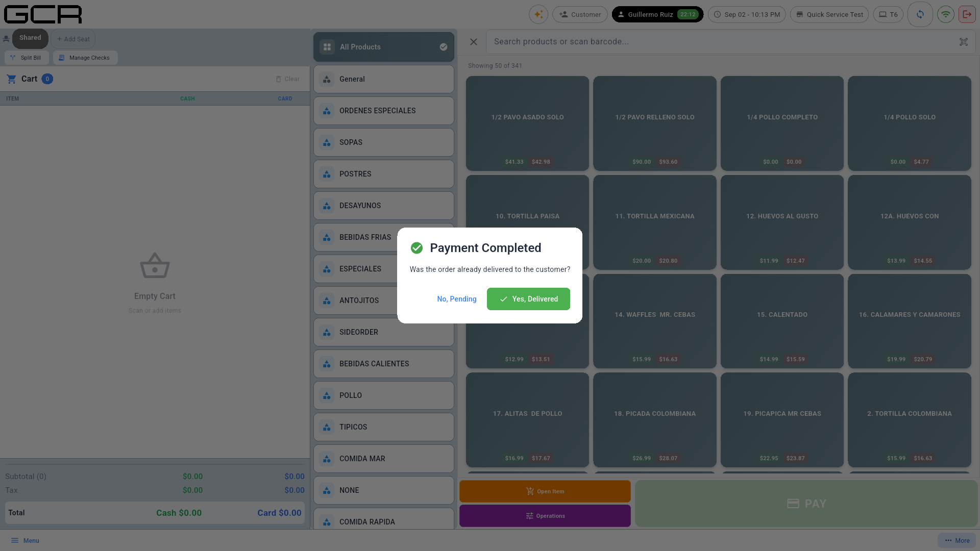Click the TIPICOS category icon
The width and height of the screenshot is (980, 551).
coord(327,427)
